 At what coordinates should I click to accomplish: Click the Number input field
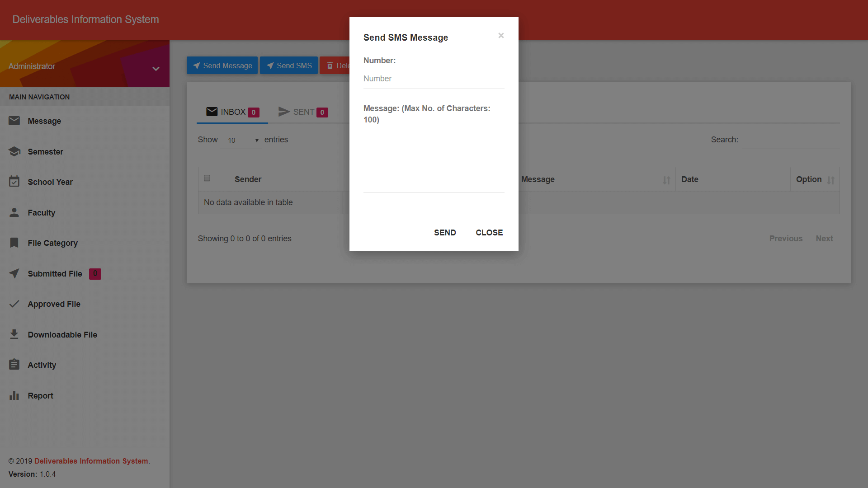[434, 79]
